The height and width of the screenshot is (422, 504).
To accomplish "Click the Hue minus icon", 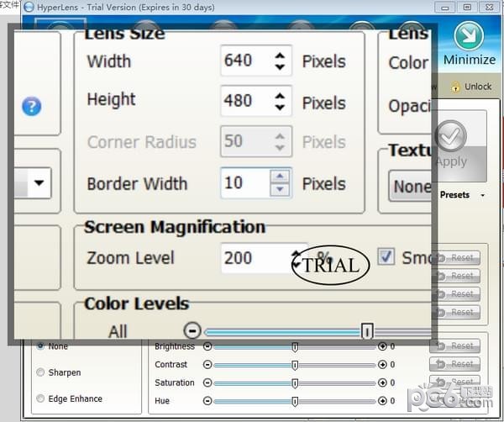I will 207,401.
